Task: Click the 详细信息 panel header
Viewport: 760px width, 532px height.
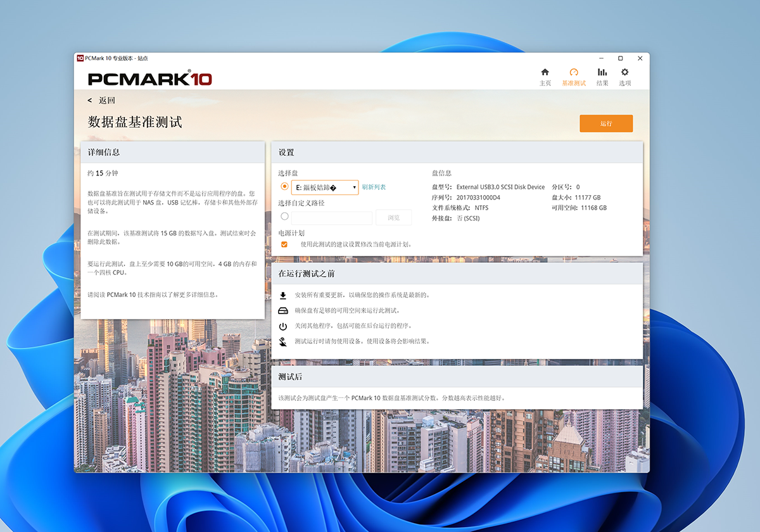Action: click(172, 152)
